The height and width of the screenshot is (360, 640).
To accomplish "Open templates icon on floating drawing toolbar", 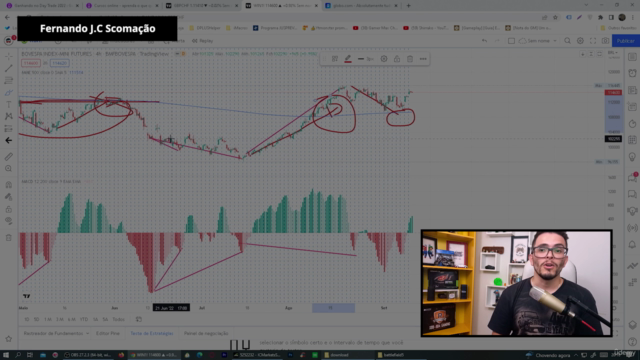I will 335,59.
